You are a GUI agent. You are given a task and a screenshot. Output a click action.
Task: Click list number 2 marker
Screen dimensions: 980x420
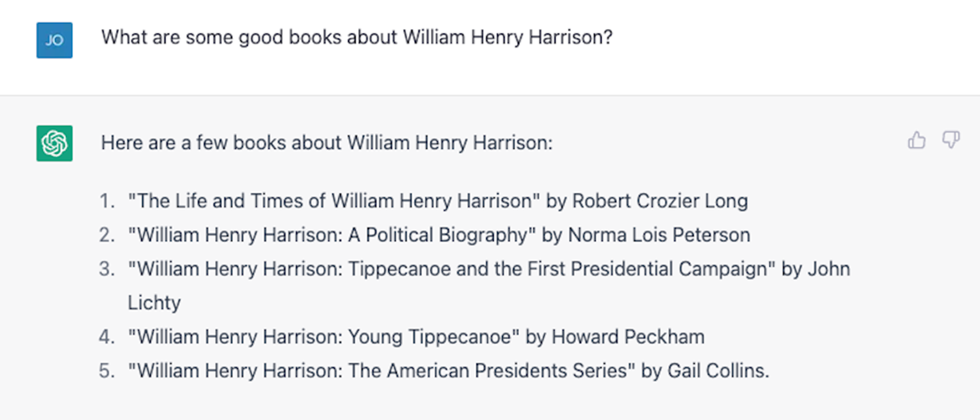pos(107,235)
